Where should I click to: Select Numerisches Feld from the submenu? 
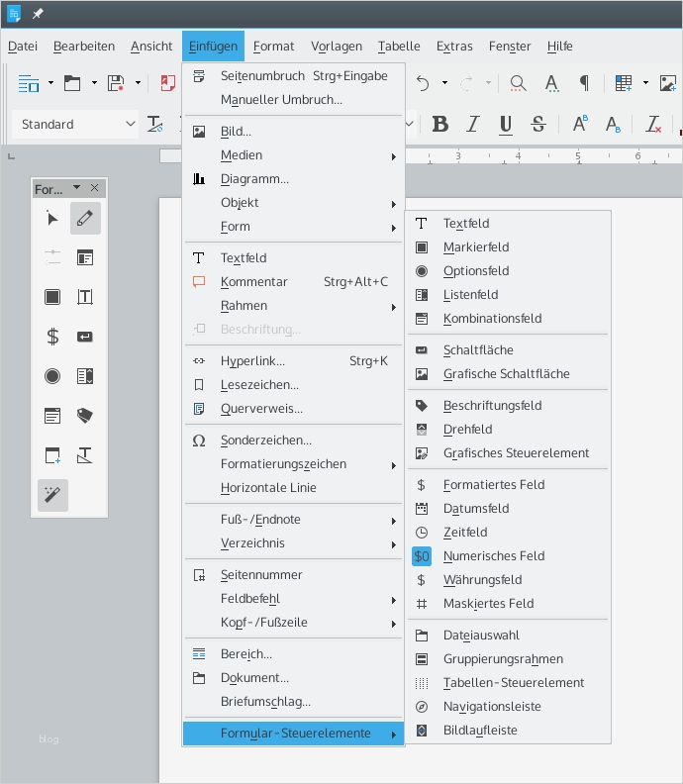(x=494, y=556)
